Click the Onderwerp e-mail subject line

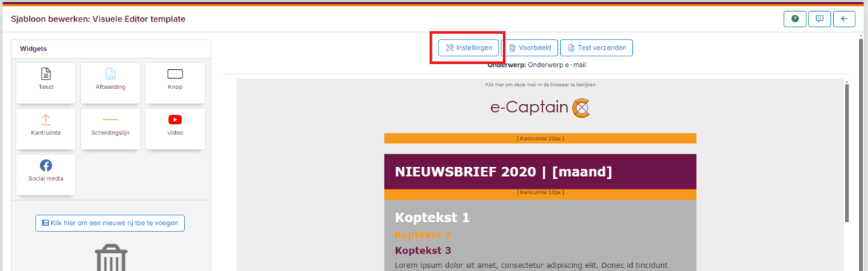[x=536, y=65]
